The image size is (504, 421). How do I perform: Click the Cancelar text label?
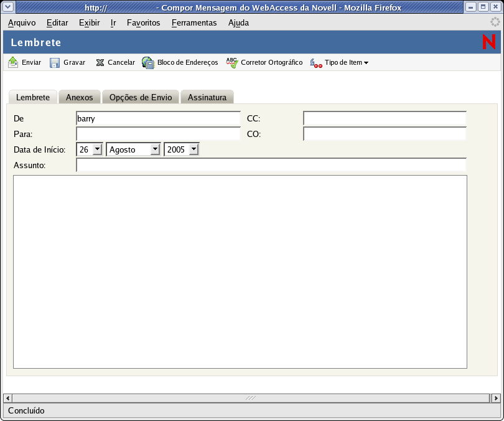tap(121, 62)
